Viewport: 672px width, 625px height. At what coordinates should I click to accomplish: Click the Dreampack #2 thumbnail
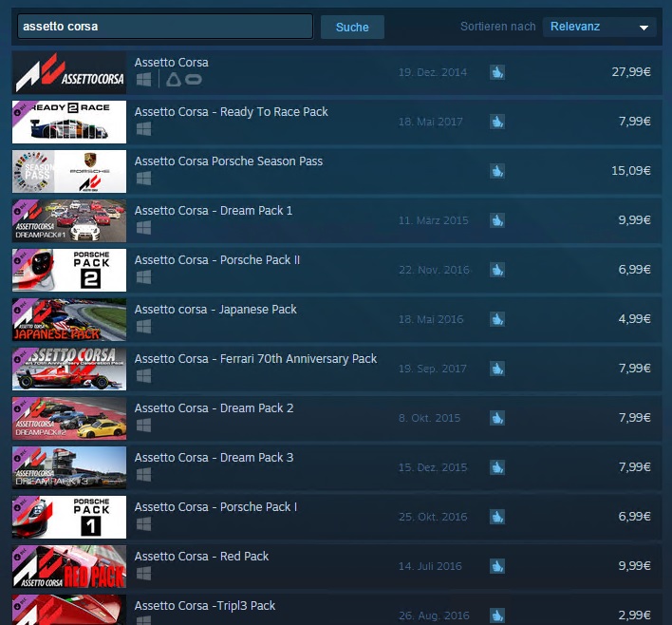click(69, 418)
